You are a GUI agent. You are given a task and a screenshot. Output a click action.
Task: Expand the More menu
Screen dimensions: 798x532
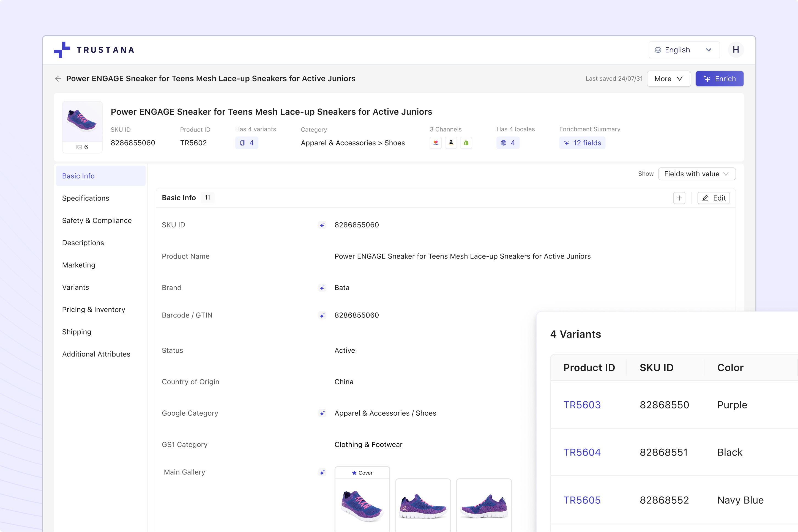pyautogui.click(x=668, y=78)
